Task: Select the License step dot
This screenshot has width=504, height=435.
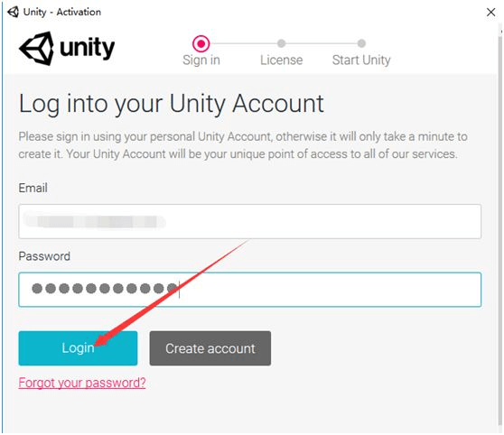Action: point(281,43)
